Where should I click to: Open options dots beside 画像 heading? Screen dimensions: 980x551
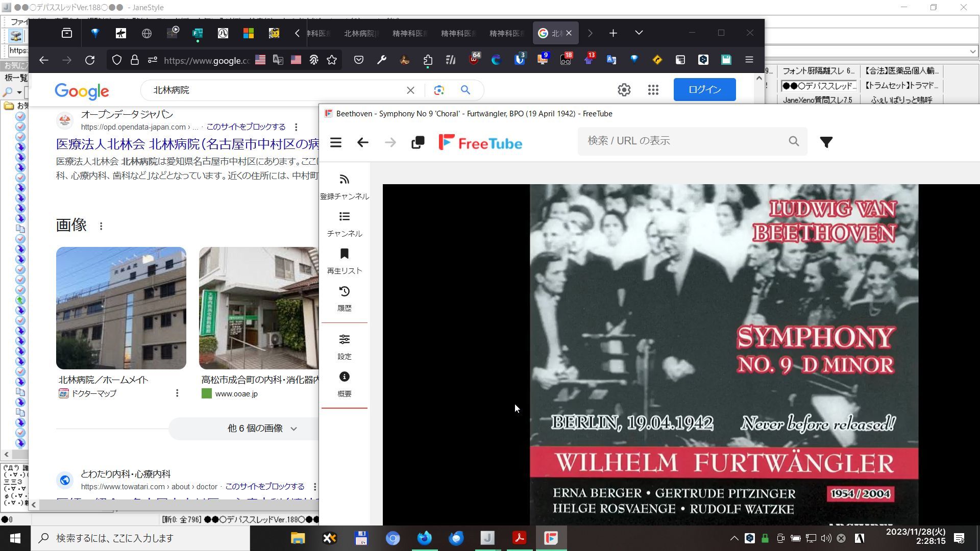(101, 226)
